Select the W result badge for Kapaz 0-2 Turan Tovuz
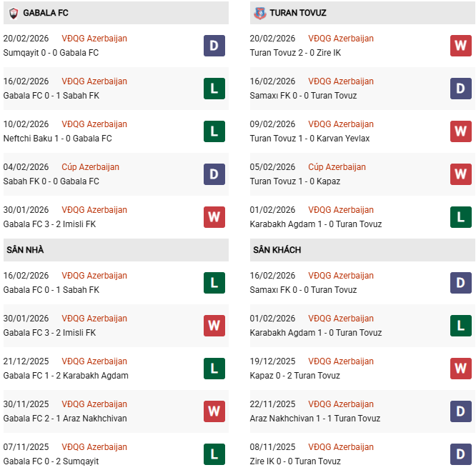 pyautogui.click(x=460, y=369)
